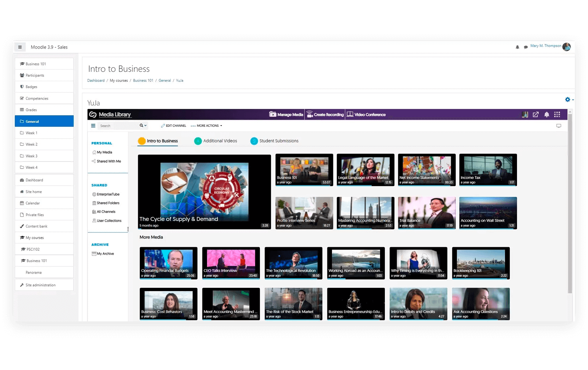
Task: Click the sidebar resize handle dots
Action: [x=128, y=229]
